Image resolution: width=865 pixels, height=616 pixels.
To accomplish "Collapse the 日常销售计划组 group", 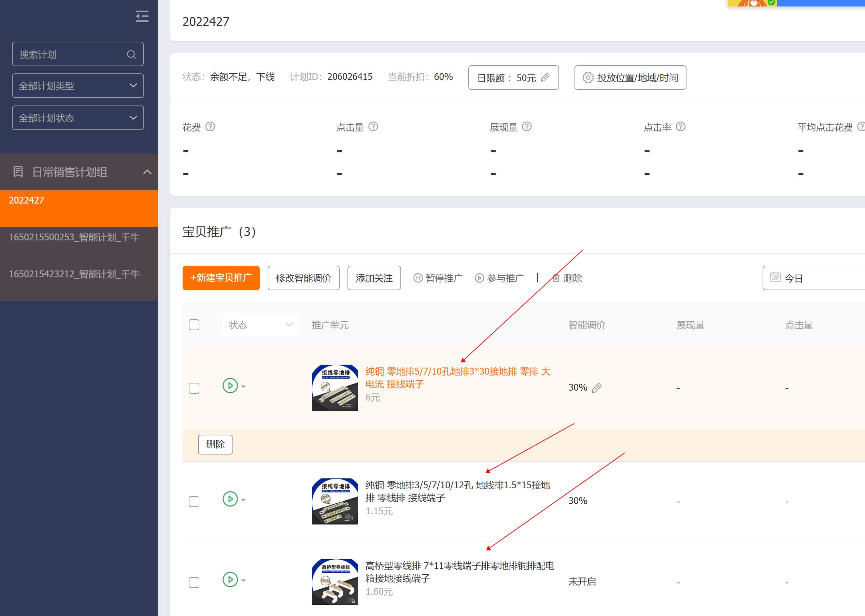I will pos(147,172).
